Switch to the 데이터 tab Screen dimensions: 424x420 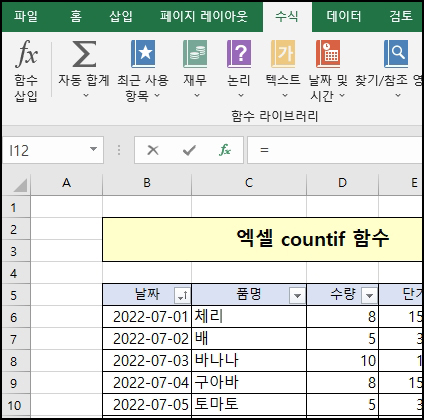(344, 16)
